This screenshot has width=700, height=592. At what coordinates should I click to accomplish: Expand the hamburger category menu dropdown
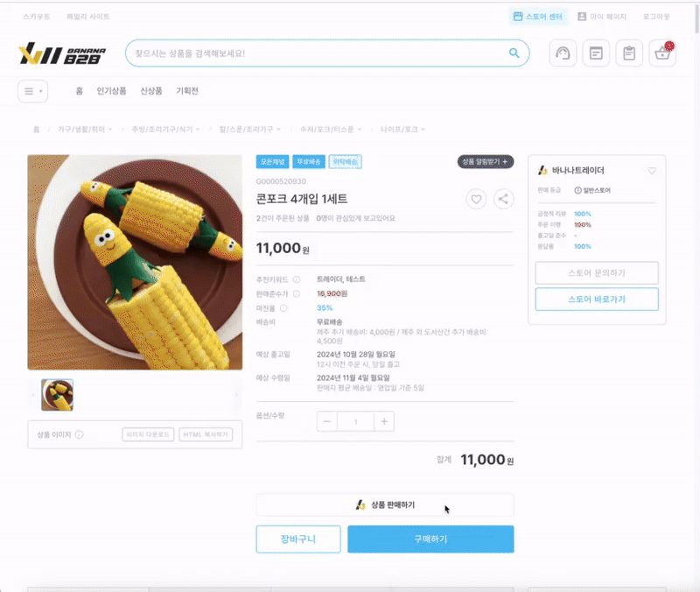pos(33,91)
